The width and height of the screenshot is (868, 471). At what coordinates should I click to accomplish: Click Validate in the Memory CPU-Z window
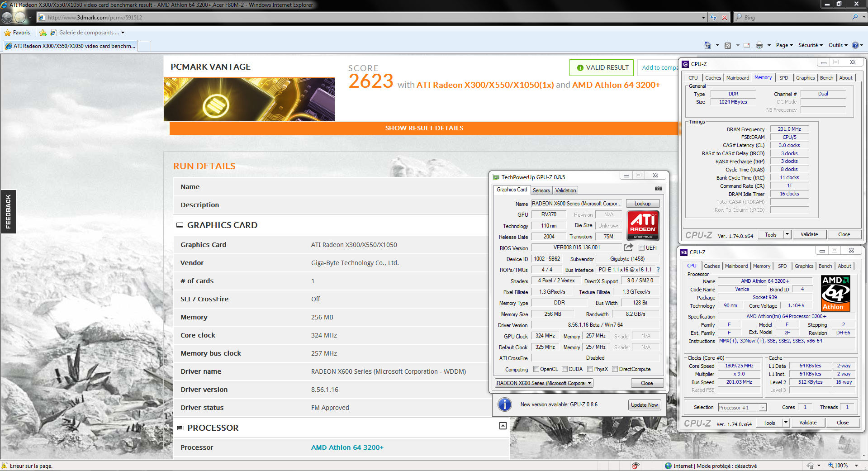coord(809,234)
